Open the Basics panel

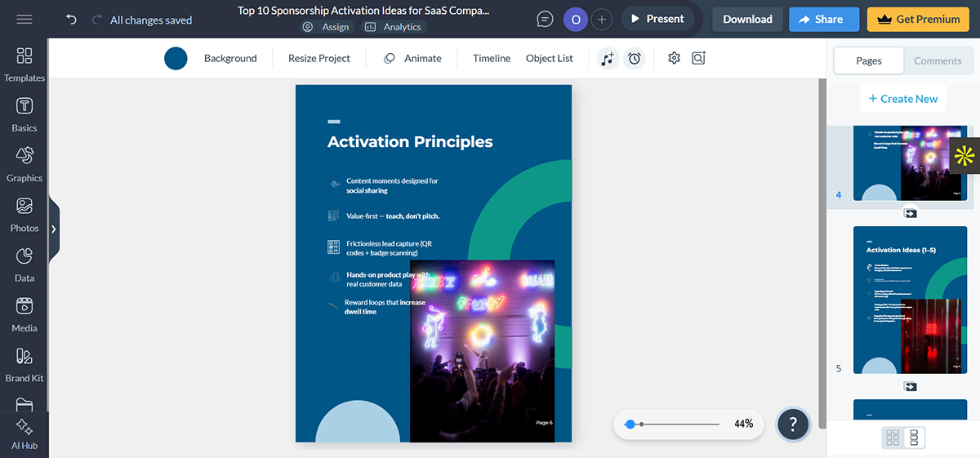pyautogui.click(x=24, y=114)
